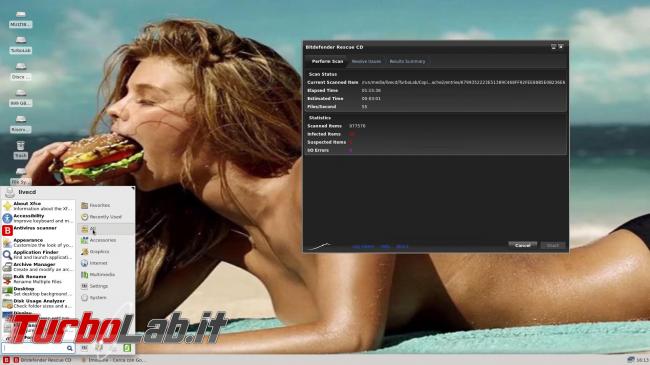The image size is (650, 365).
Task: Open Accessibility settings in the application menu
Action: coord(38,218)
